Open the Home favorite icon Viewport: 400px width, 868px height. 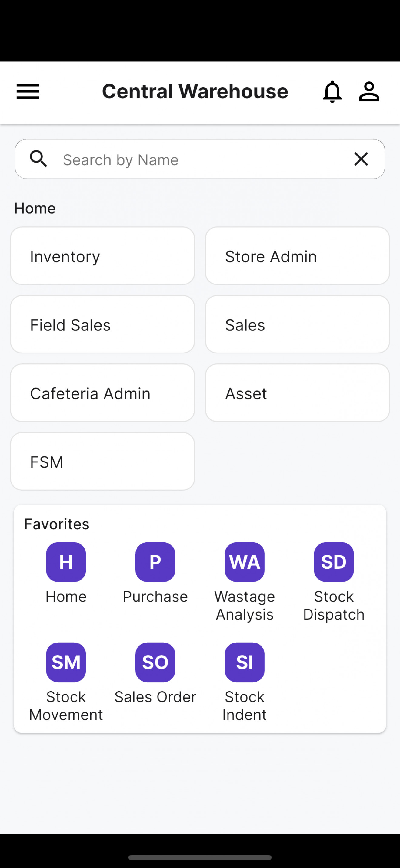[66, 562]
